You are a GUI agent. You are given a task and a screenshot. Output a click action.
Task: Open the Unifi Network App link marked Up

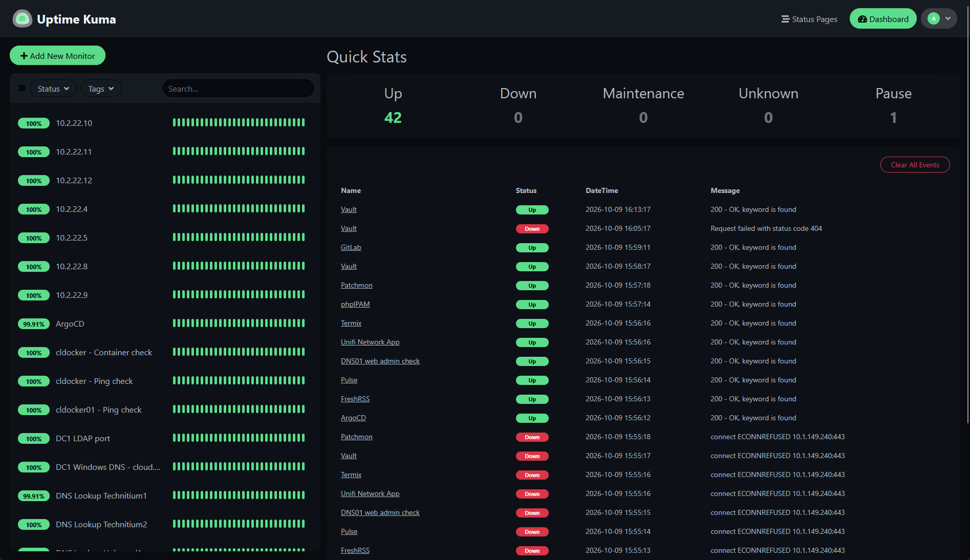click(370, 342)
